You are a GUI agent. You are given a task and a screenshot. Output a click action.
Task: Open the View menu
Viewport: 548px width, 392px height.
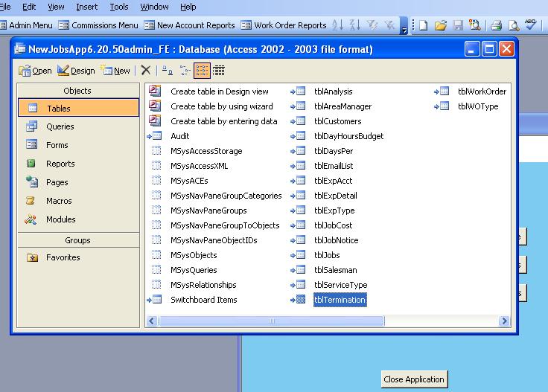(x=56, y=7)
